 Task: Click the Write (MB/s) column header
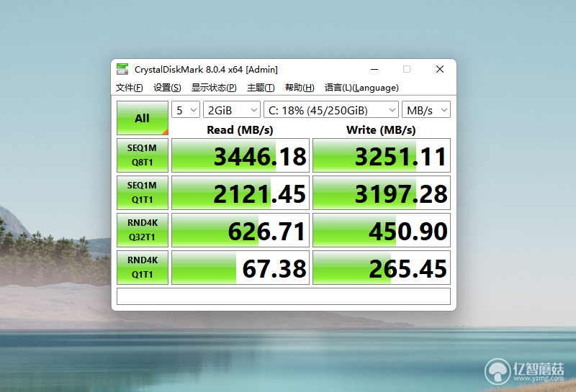pyautogui.click(x=381, y=130)
